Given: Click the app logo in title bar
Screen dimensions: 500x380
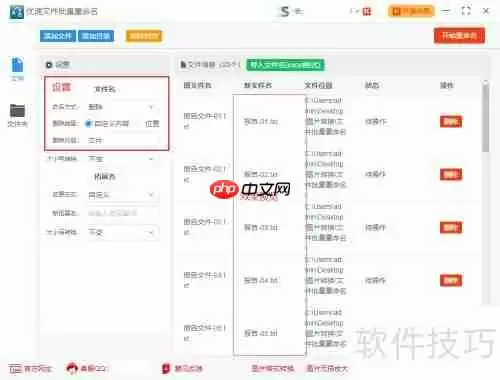Looking at the screenshot, I should click(16, 12).
